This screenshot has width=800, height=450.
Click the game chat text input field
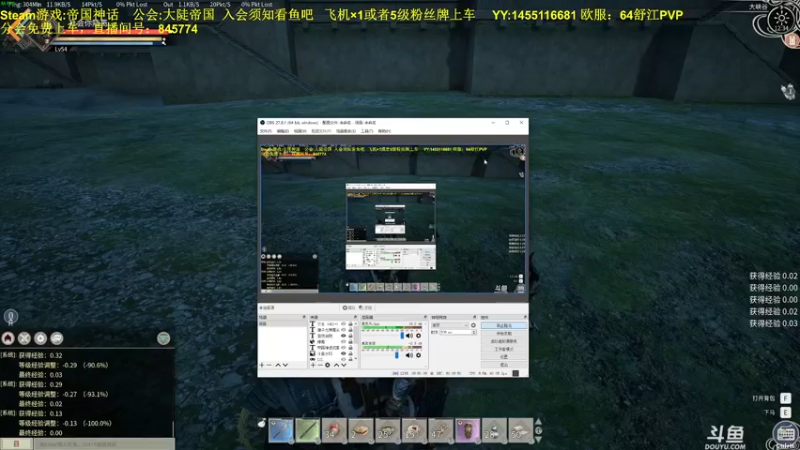(x=104, y=444)
